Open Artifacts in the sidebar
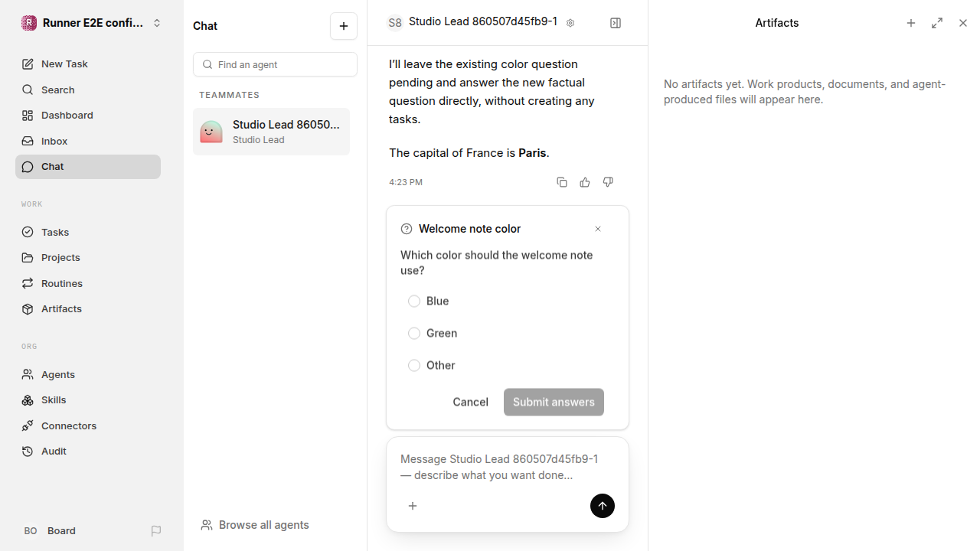The image size is (980, 551). [88, 309]
